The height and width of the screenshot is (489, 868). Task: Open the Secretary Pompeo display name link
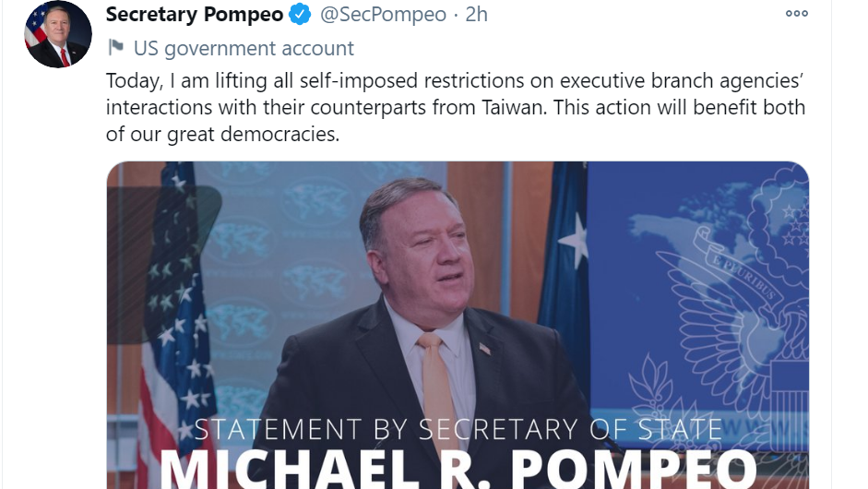tap(195, 15)
